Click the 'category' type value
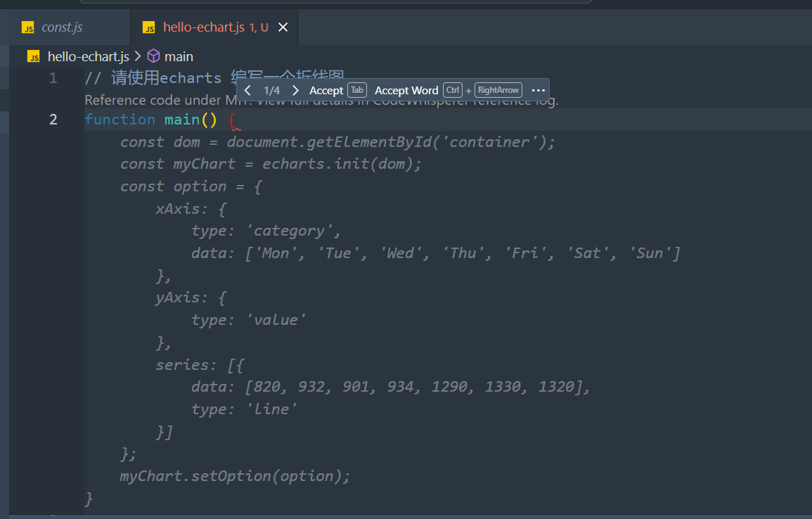Image resolution: width=812 pixels, height=519 pixels. pos(289,231)
